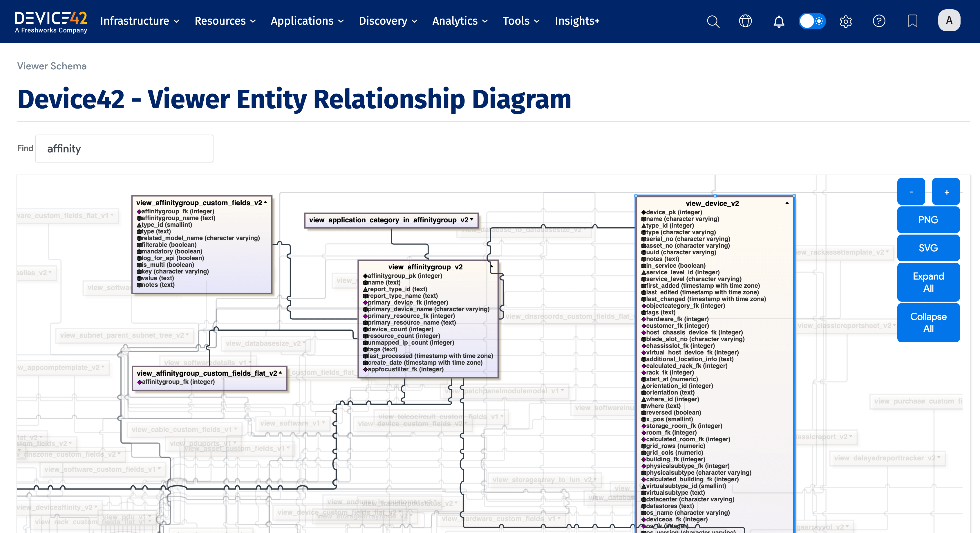Click into the Find input field

[x=124, y=148]
